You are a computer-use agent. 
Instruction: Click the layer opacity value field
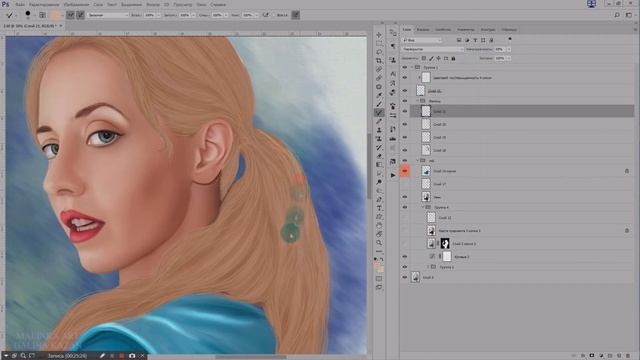500,49
